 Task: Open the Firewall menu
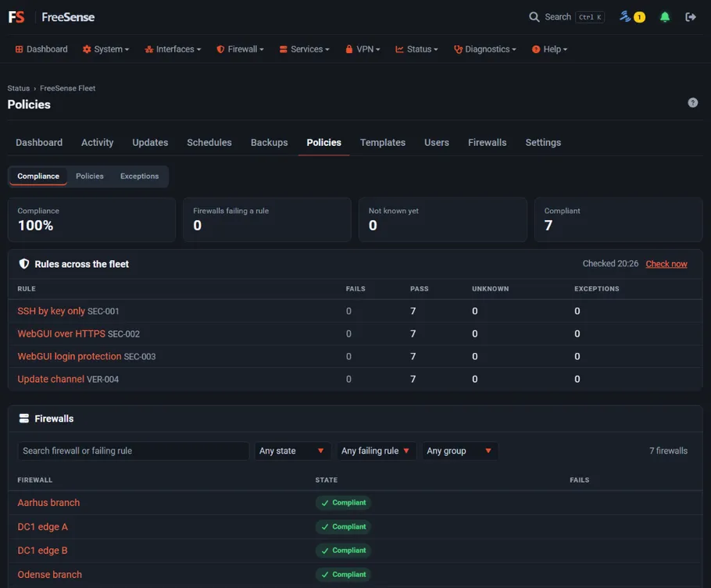click(x=240, y=49)
